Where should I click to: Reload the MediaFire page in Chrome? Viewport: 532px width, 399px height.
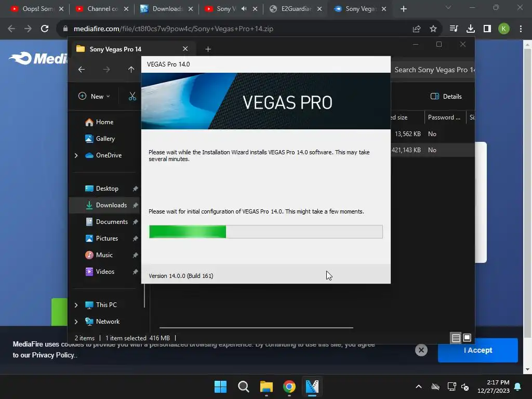(x=45, y=29)
